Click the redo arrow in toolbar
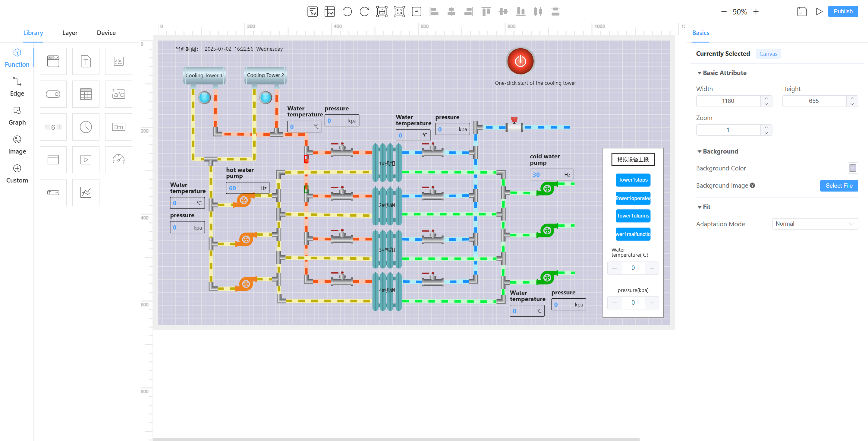This screenshot has width=868, height=441. tap(364, 11)
